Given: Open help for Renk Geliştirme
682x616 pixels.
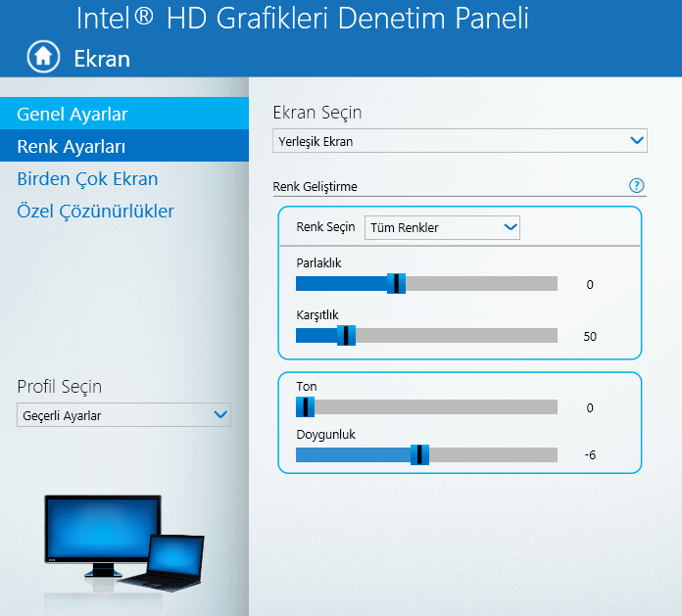Looking at the screenshot, I should point(636,186).
